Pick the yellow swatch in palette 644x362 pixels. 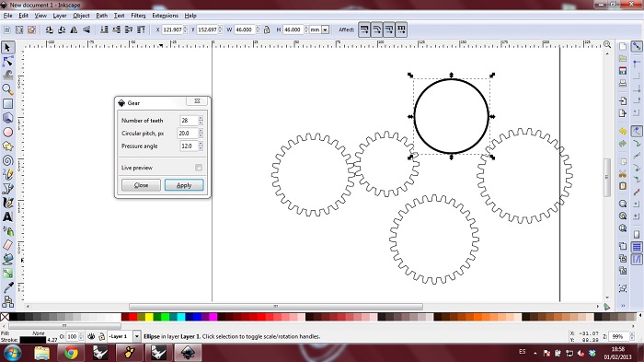(149, 316)
